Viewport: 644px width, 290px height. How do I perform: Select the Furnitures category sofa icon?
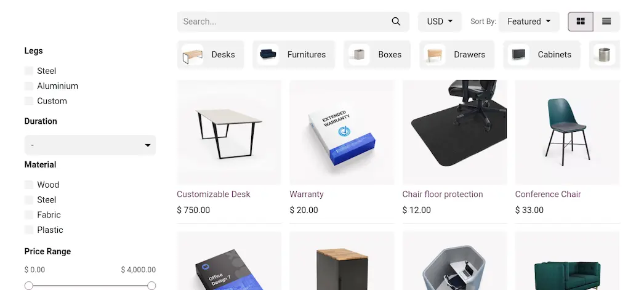click(268, 55)
